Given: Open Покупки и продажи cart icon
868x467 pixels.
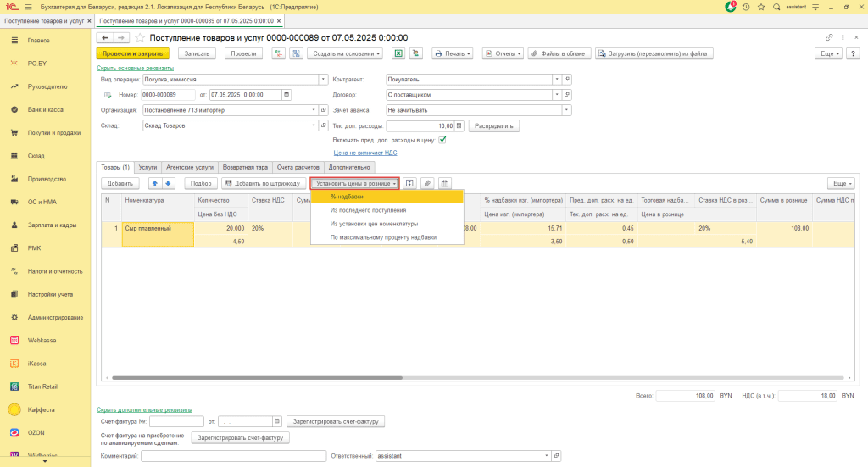Looking at the screenshot, I should (14, 133).
